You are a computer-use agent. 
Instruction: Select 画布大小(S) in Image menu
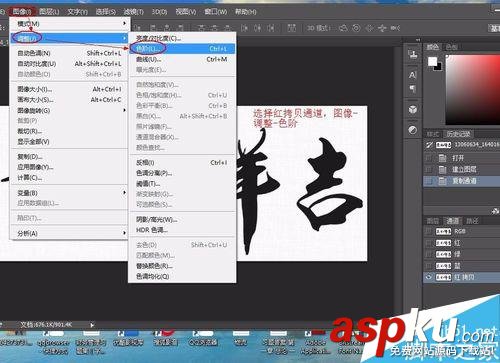coord(69,100)
